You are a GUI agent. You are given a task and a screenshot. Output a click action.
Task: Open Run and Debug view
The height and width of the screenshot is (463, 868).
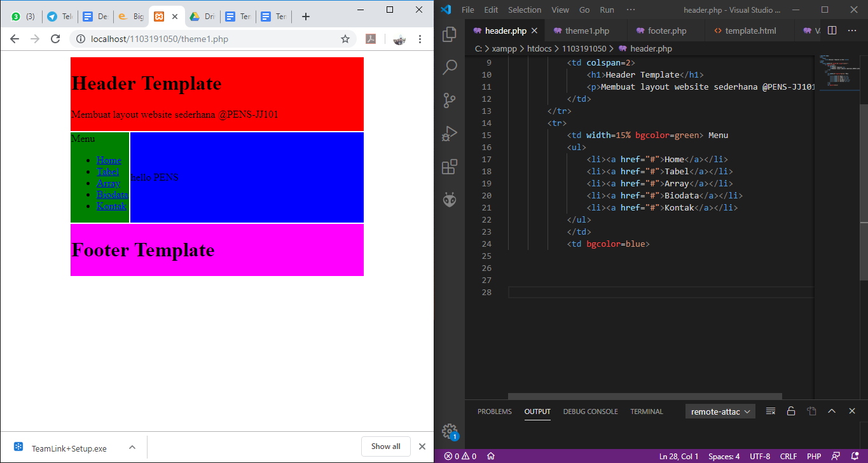[450, 134]
